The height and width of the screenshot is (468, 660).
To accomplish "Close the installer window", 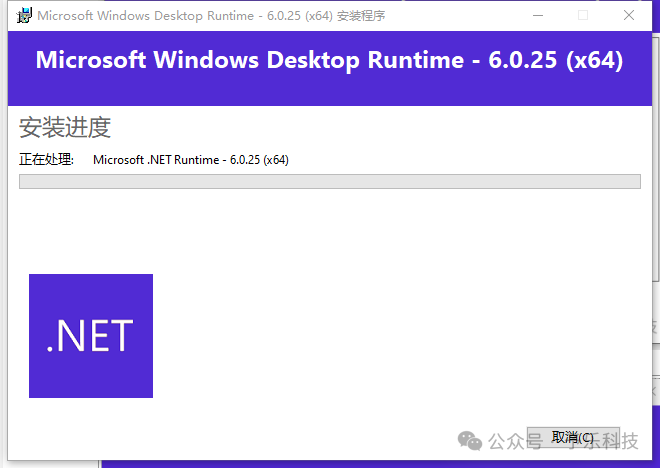I will (629, 16).
